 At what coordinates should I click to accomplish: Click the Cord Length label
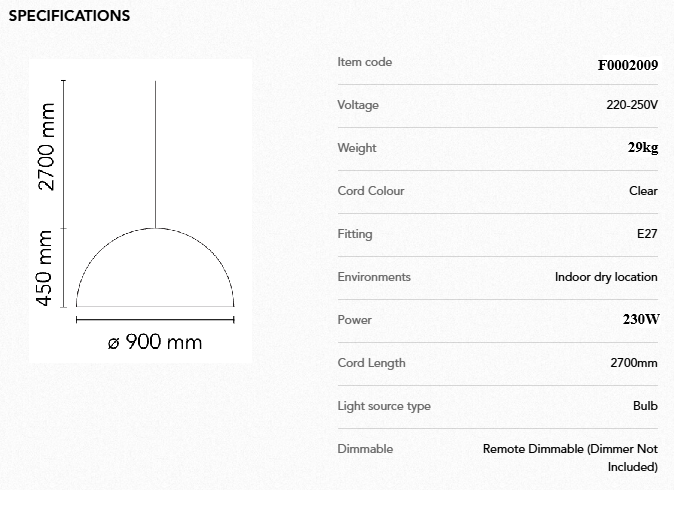372,363
